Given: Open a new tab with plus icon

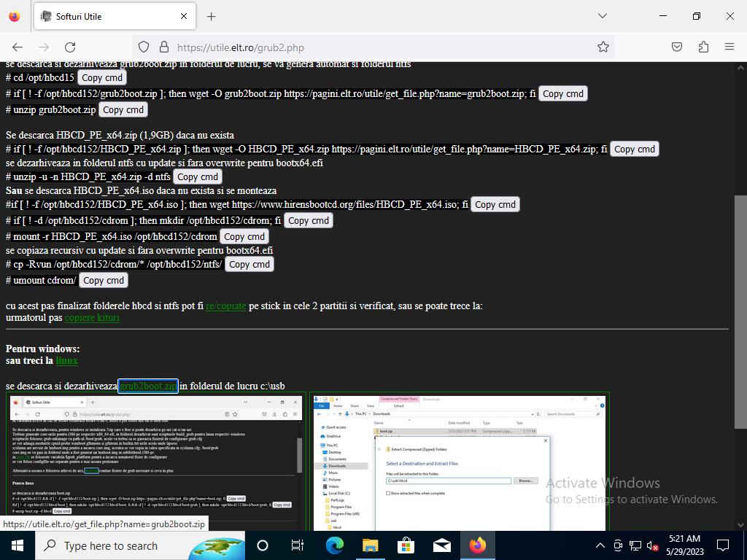Looking at the screenshot, I should pyautogui.click(x=211, y=16).
